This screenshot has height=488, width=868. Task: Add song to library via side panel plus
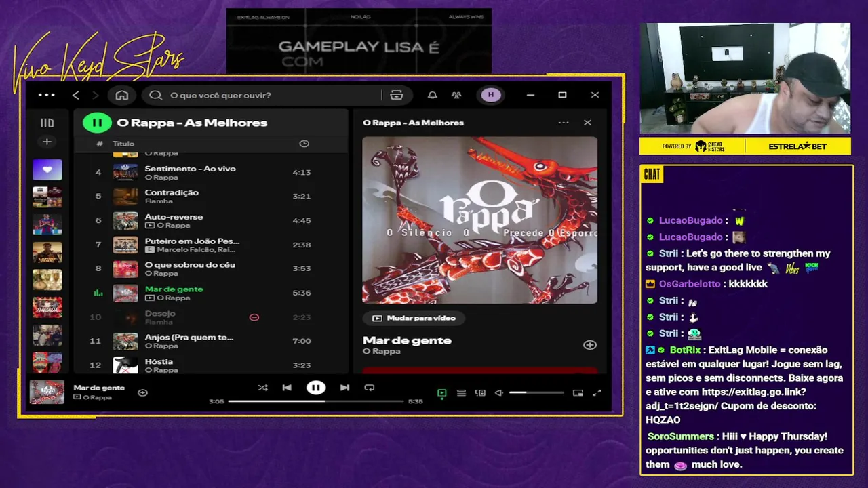coord(590,345)
